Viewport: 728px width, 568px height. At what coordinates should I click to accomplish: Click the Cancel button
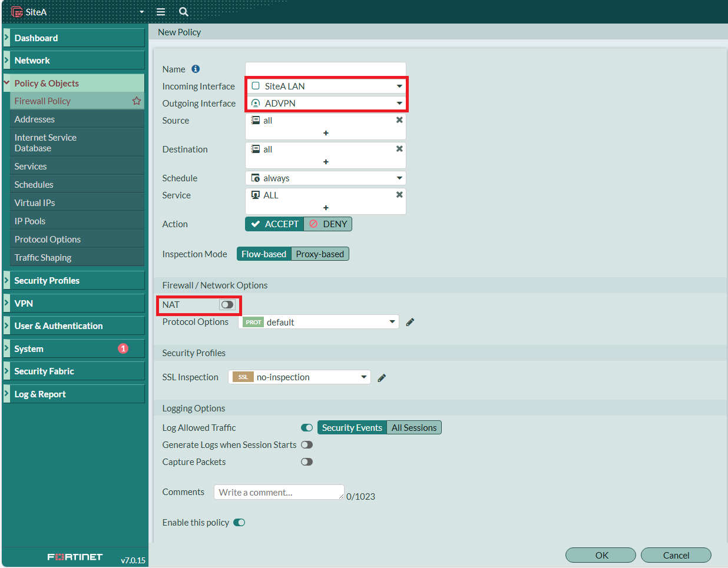click(676, 555)
